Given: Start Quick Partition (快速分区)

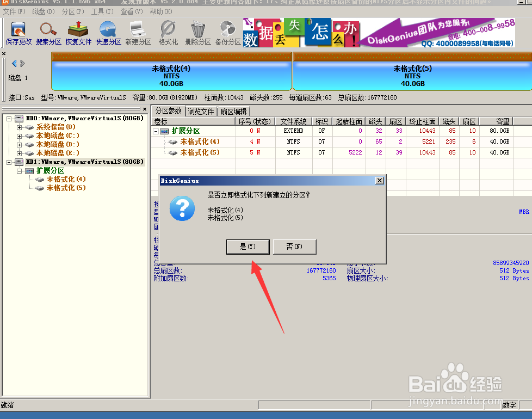Looking at the screenshot, I should [108, 33].
